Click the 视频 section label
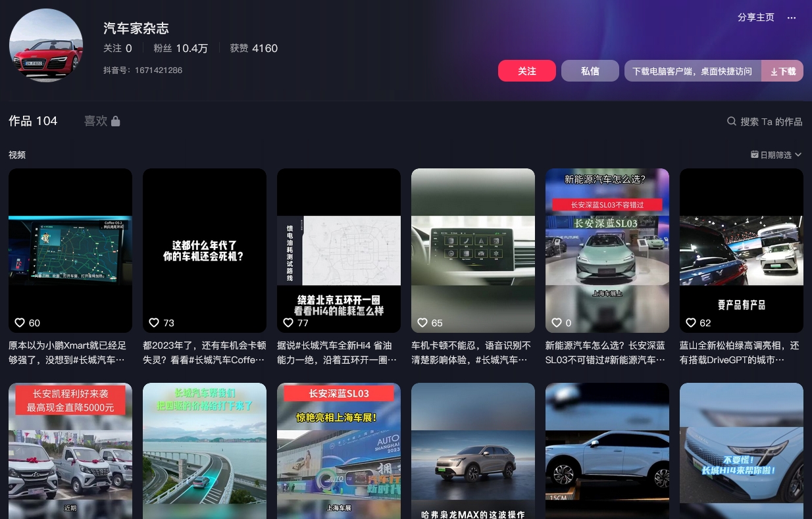The width and height of the screenshot is (812, 519). 17,155
